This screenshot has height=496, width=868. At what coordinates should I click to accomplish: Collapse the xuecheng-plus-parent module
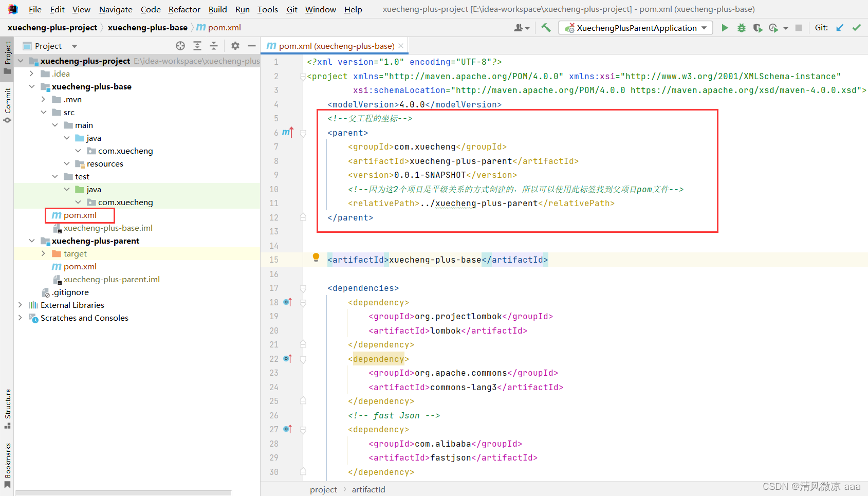pos(32,241)
